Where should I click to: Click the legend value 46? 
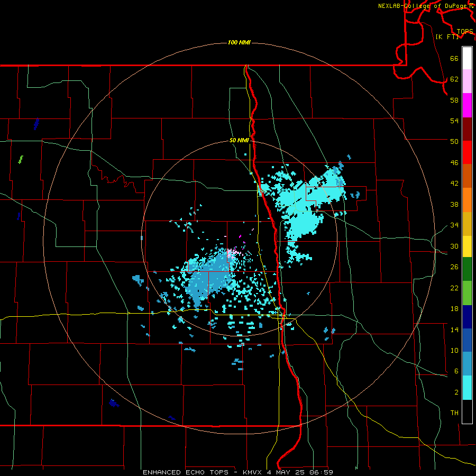point(454,163)
